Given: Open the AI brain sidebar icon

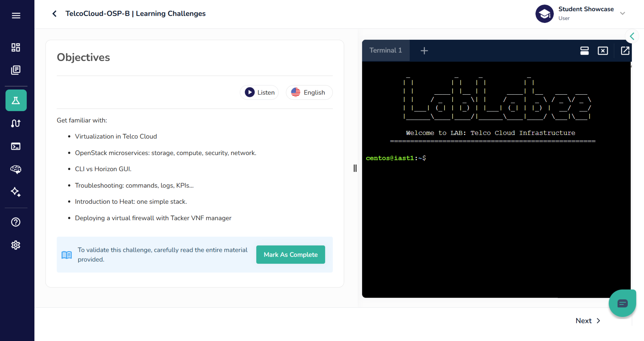Looking at the screenshot, I should pyautogui.click(x=16, y=169).
